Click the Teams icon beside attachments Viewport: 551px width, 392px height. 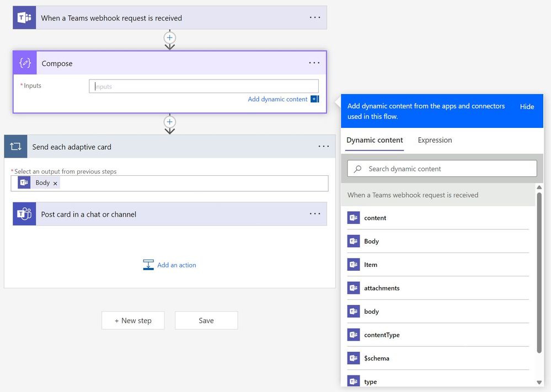tap(354, 288)
